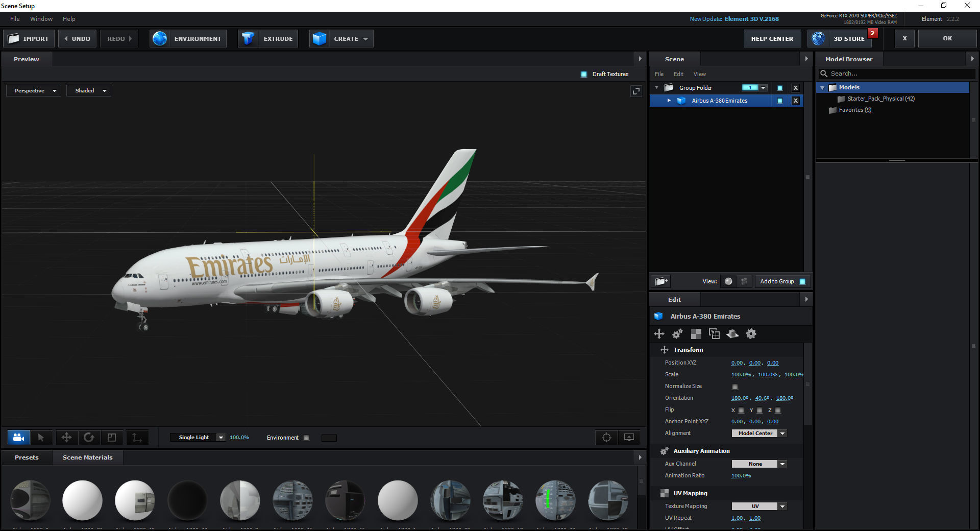980x531 pixels.
Task: Open the ENVIRONMENT settings button
Action: pyautogui.click(x=188, y=39)
